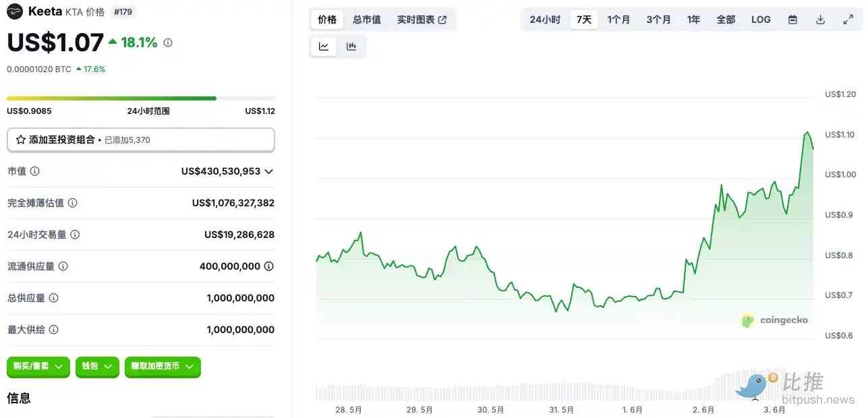868x418 pixels.
Task: Select the 24小时 time range
Action: tap(545, 20)
